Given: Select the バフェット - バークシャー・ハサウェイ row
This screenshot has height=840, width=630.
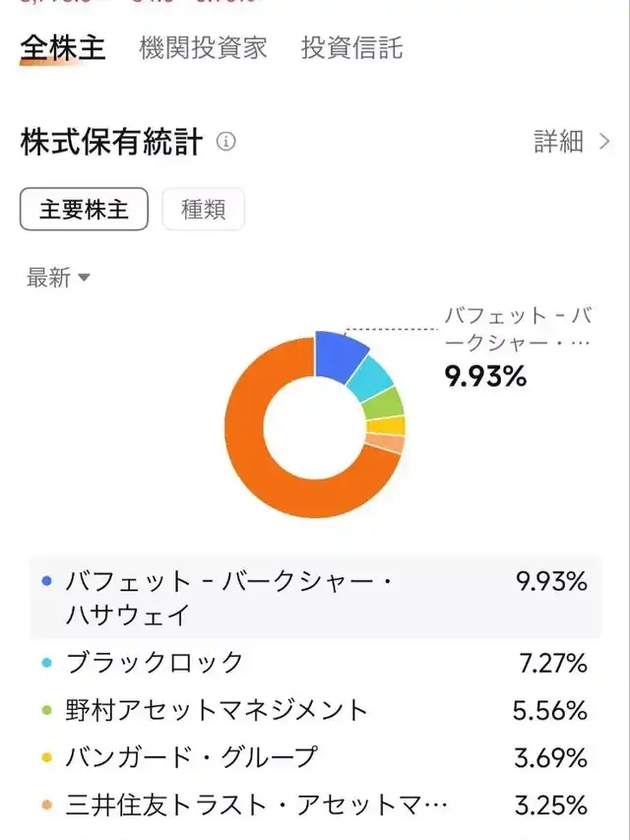Looking at the screenshot, I should 315,598.
